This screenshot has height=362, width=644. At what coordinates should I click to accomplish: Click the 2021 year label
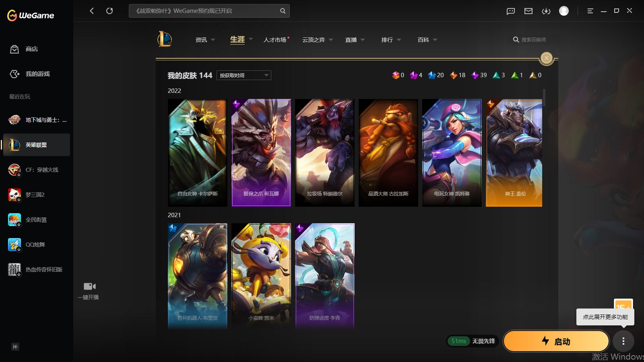coord(174,215)
